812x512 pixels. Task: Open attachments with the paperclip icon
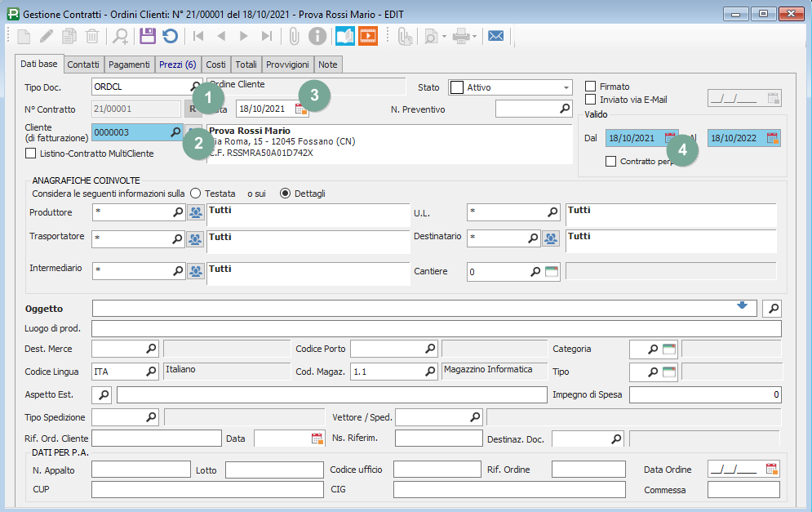[294, 36]
